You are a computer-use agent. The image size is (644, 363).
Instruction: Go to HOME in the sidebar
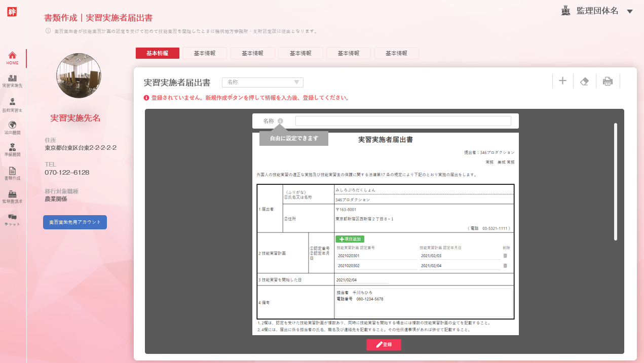click(x=13, y=58)
